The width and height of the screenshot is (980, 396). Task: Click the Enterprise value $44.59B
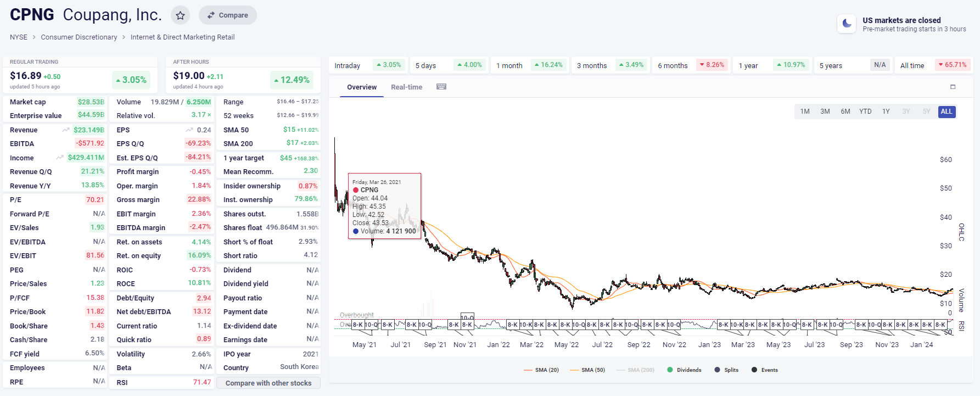click(x=91, y=115)
